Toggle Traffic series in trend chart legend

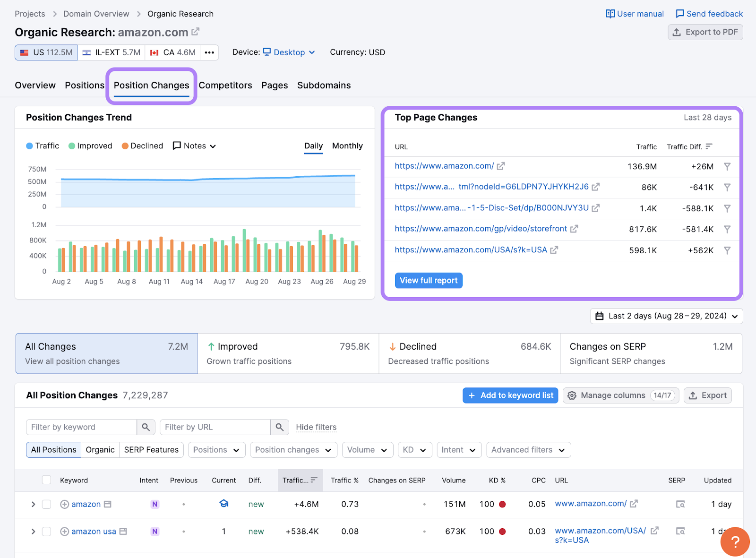43,146
